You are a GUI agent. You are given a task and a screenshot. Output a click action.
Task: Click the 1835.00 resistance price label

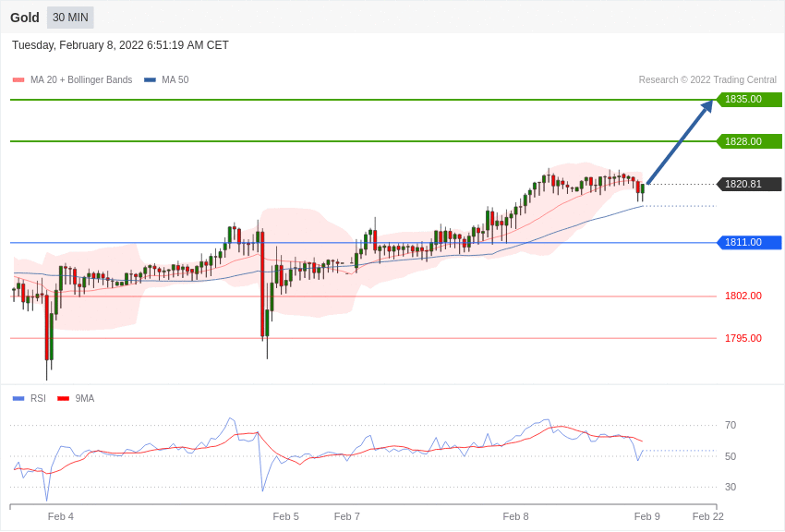[750, 99]
